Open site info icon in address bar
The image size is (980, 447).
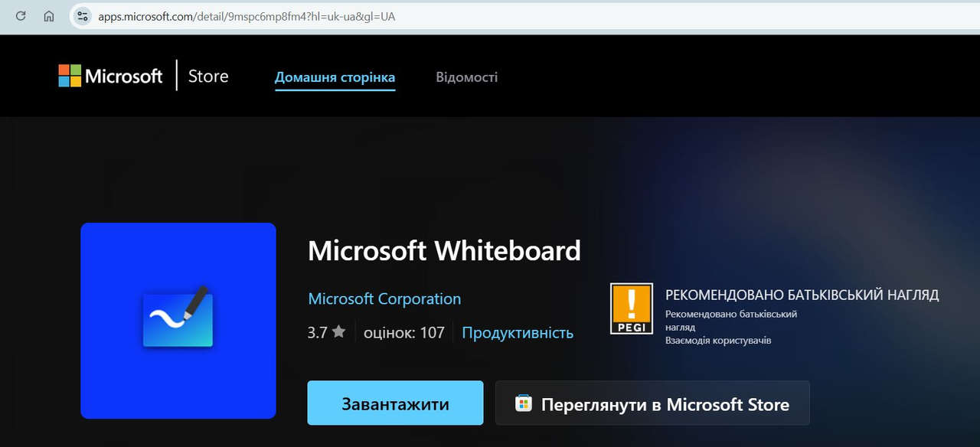click(x=83, y=16)
